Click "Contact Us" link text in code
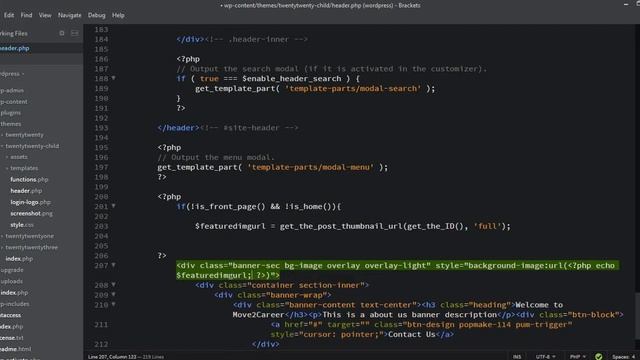This screenshot has width=640, height=360. coord(412,334)
